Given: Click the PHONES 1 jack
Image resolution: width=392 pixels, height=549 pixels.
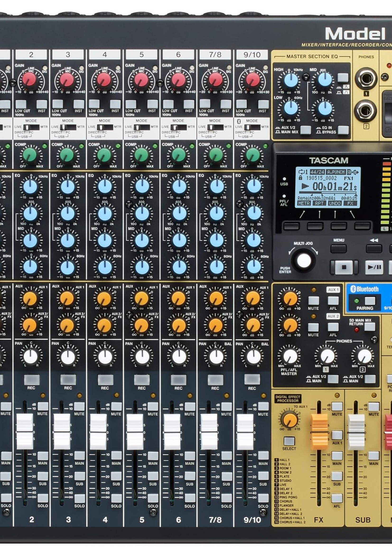Looking at the screenshot, I should tap(366, 79).
